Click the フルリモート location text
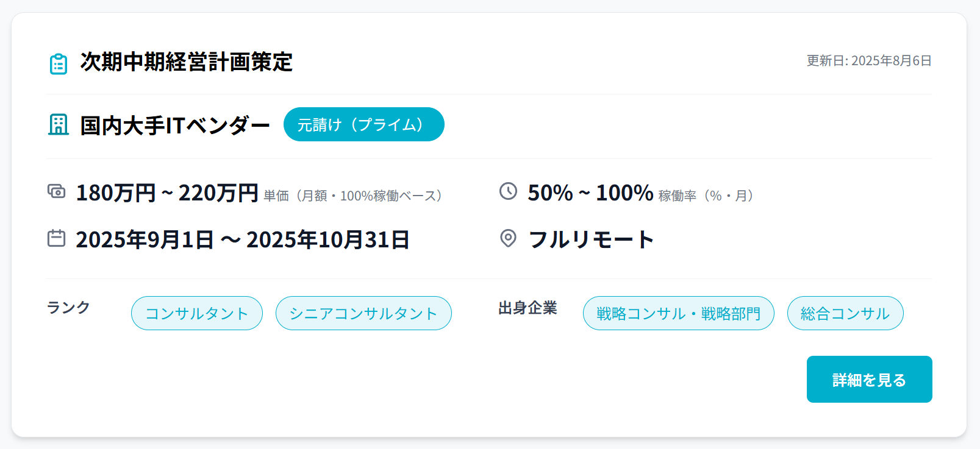Screen dimensions: 980x449 point(591,239)
